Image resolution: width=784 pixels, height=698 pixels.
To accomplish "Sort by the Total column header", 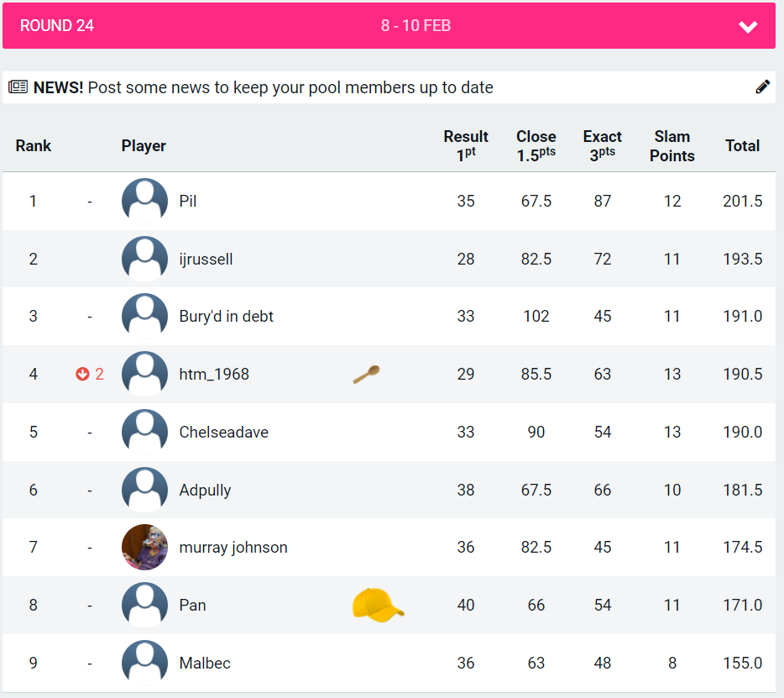I will pos(742,146).
